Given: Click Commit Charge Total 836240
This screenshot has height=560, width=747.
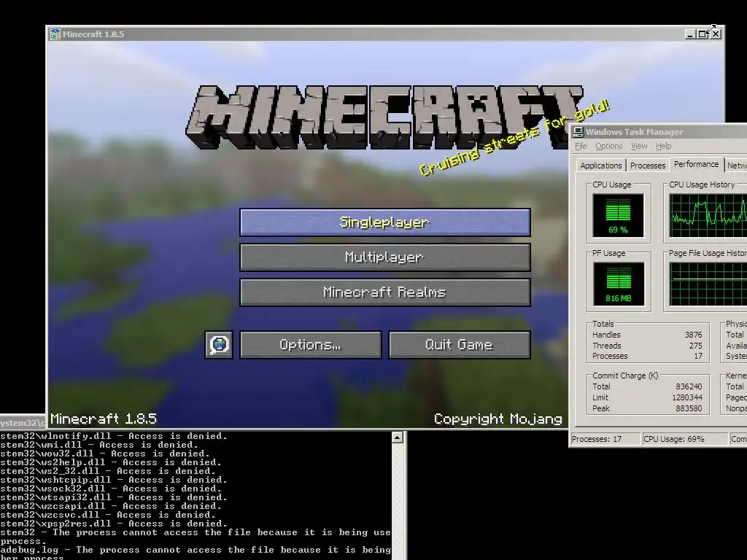Looking at the screenshot, I should pyautogui.click(x=689, y=386).
